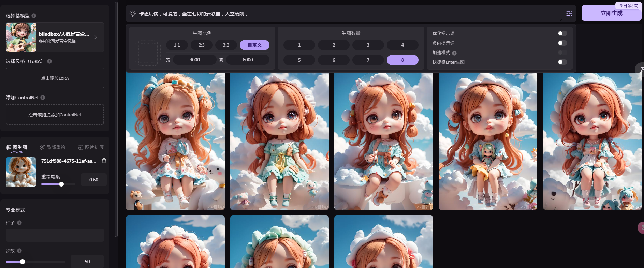Open blindbox base model thumbnail
The height and width of the screenshot is (268, 644).
21,37
